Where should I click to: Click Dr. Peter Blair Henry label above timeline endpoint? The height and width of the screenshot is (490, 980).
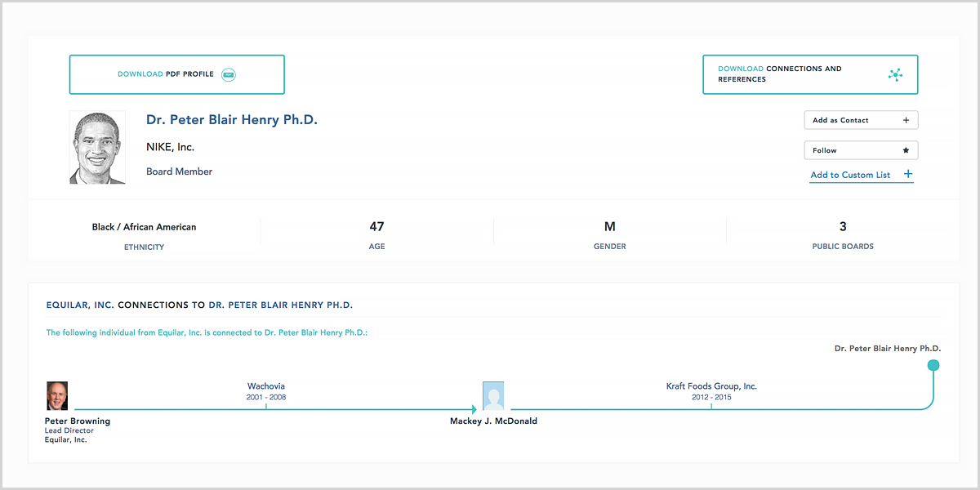click(x=888, y=349)
